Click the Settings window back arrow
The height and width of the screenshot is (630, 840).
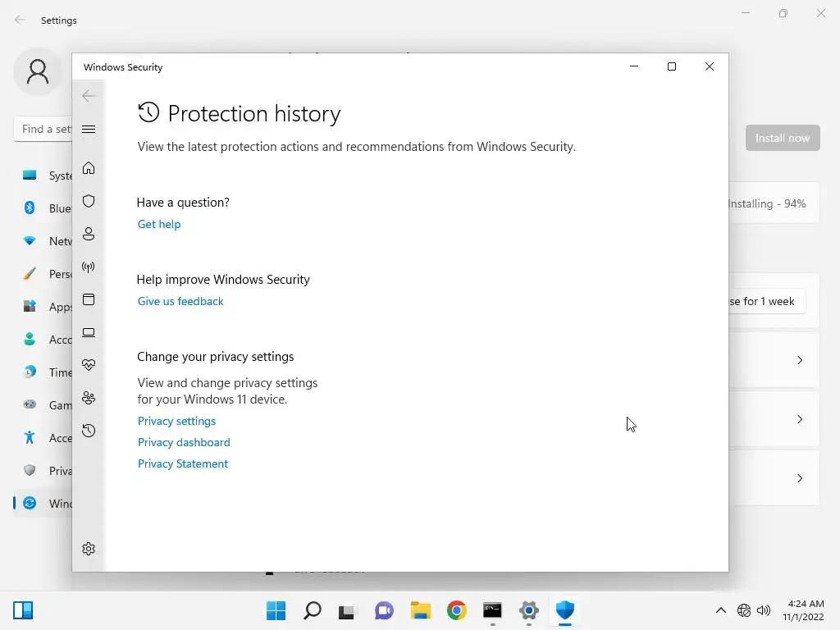20,21
